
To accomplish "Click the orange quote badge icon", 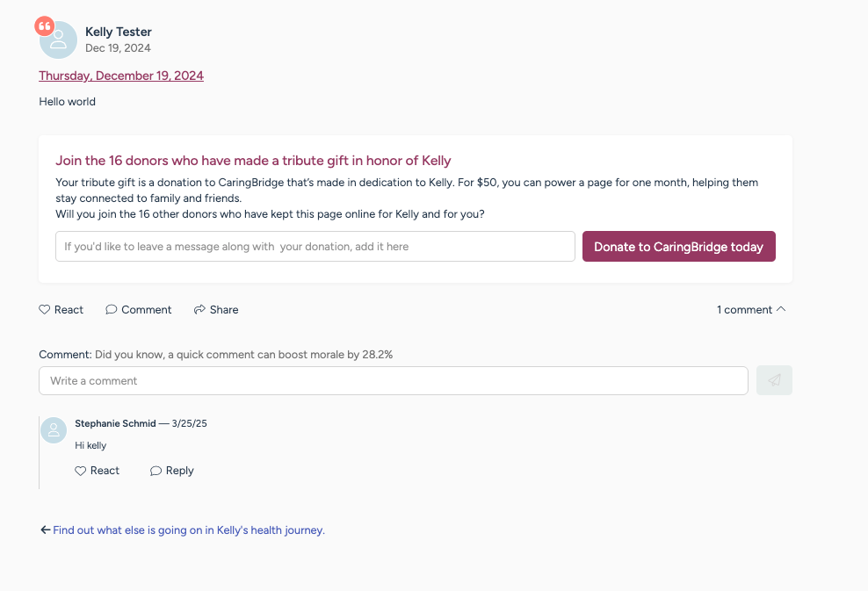I will (44, 26).
